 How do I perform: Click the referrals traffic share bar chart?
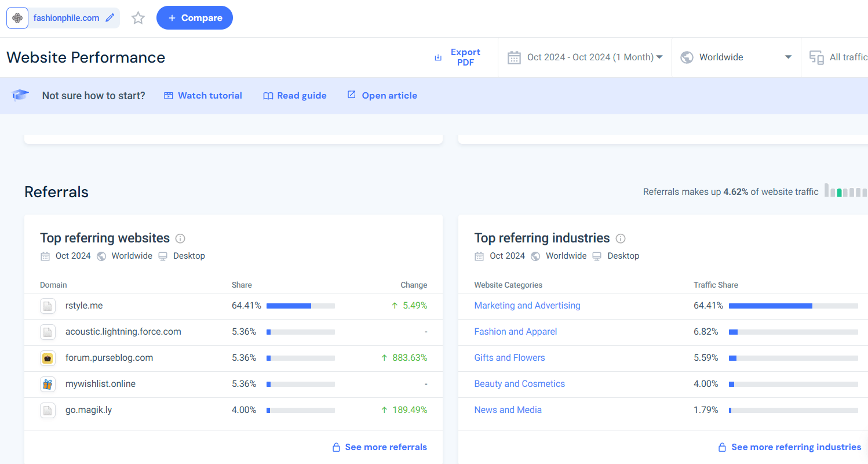(846, 191)
